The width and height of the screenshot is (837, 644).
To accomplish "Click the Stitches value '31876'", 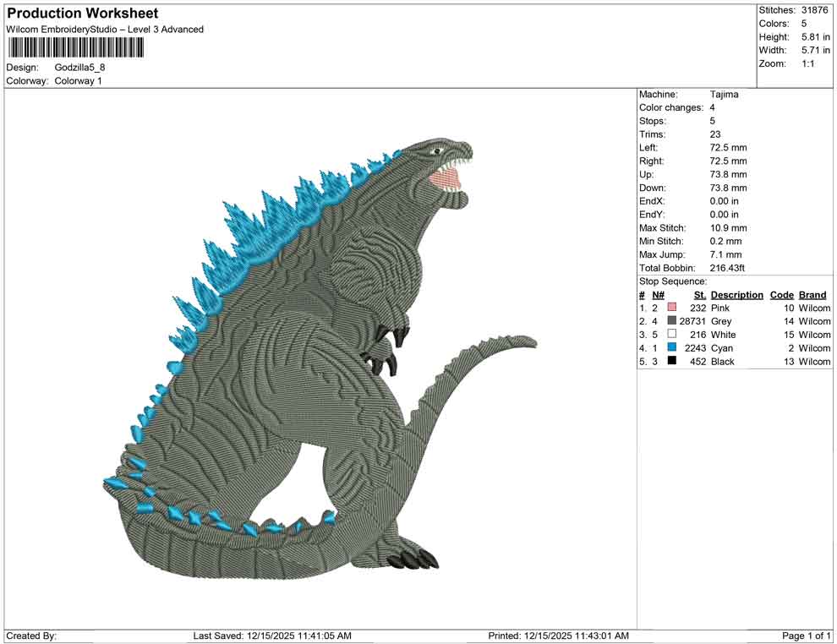I will [814, 10].
